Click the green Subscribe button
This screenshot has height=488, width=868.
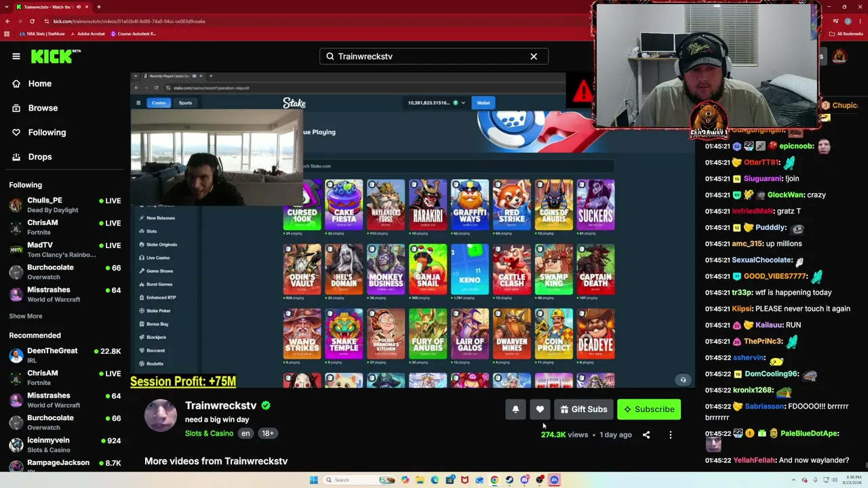649,409
